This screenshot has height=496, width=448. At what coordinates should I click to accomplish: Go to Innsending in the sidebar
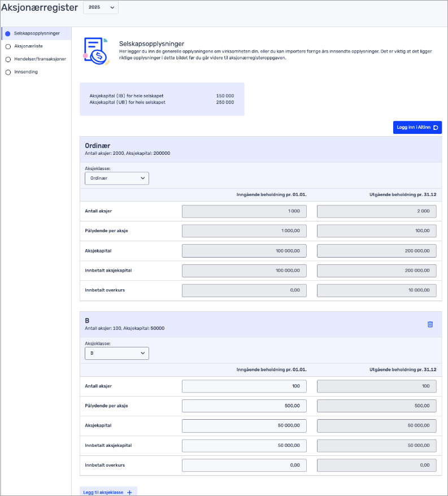(26, 72)
